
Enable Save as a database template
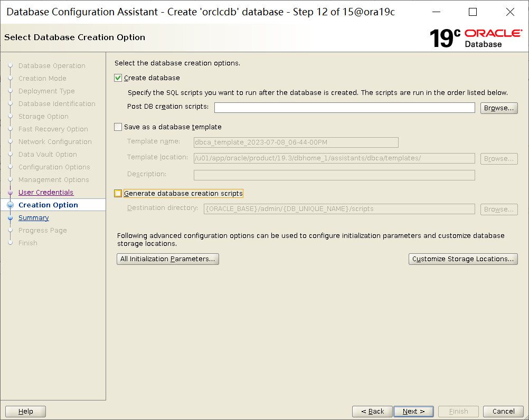tap(118, 127)
